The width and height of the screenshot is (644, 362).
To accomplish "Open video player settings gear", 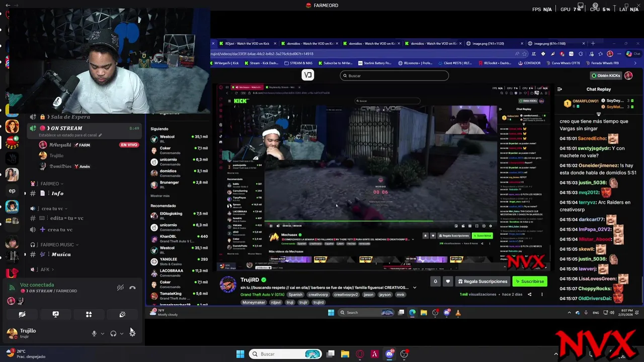I will [491, 226].
